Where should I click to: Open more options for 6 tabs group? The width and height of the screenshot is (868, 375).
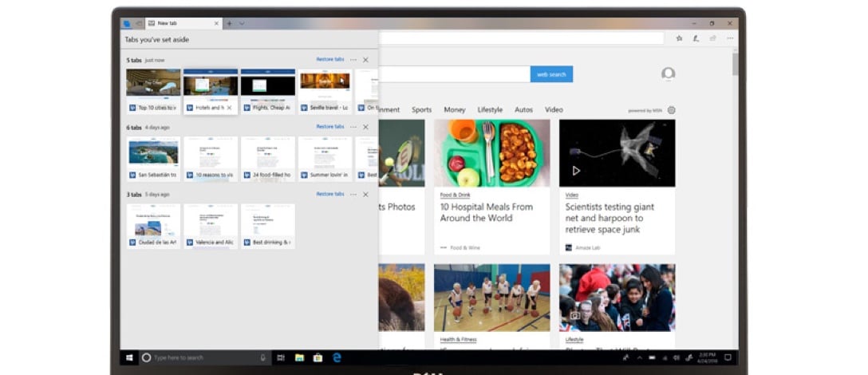353,128
